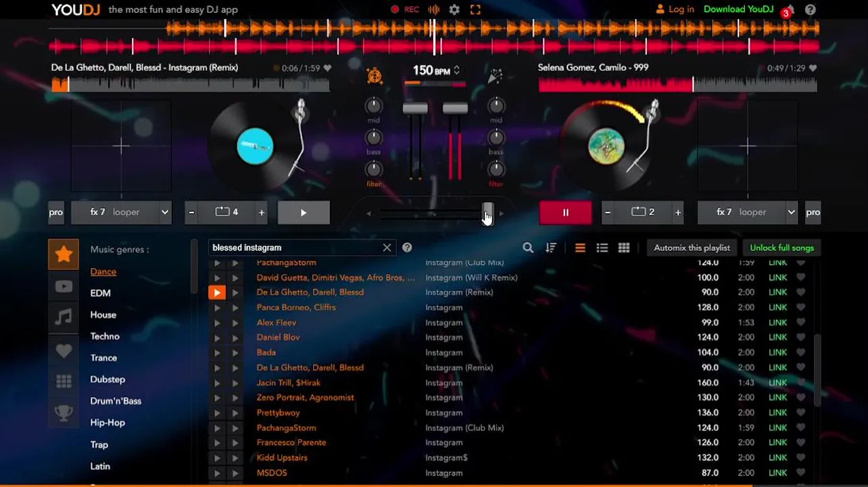This screenshot has height=487, width=868.
Task: Click the right channel volume fader
Action: [455, 108]
